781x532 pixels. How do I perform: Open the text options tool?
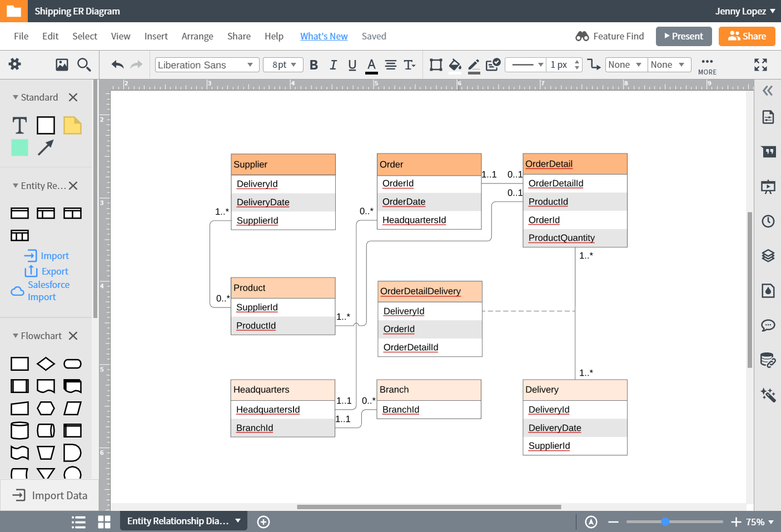click(x=410, y=65)
